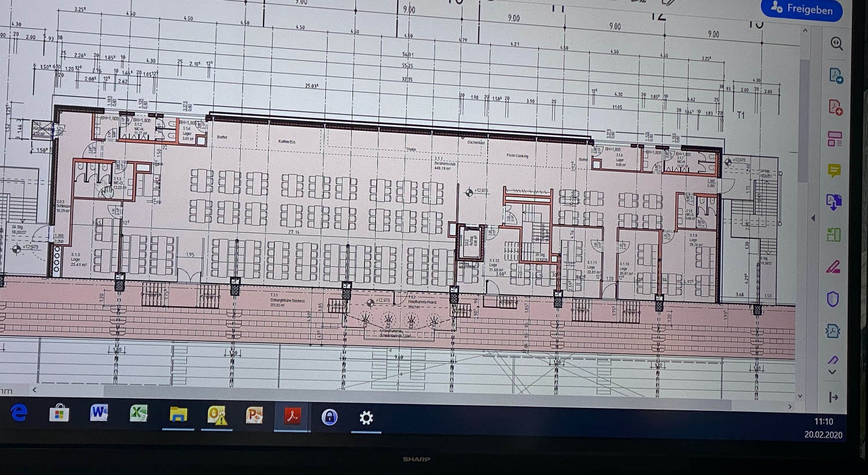
Task: Select the Edit PDF layout tool
Action: [x=834, y=139]
